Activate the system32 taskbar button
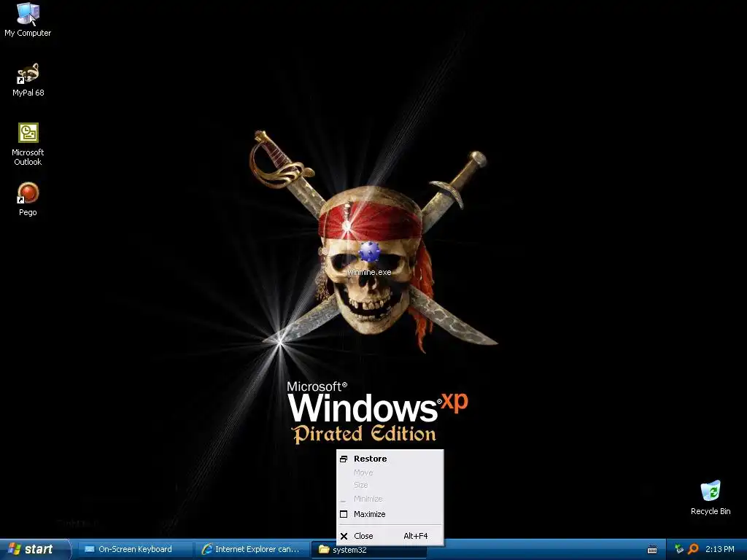Image resolution: width=747 pixels, height=560 pixels. pos(368,550)
